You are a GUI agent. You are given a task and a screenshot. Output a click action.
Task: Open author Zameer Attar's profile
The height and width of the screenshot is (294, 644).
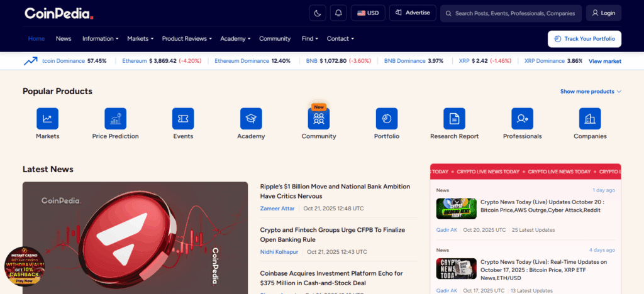(x=277, y=209)
